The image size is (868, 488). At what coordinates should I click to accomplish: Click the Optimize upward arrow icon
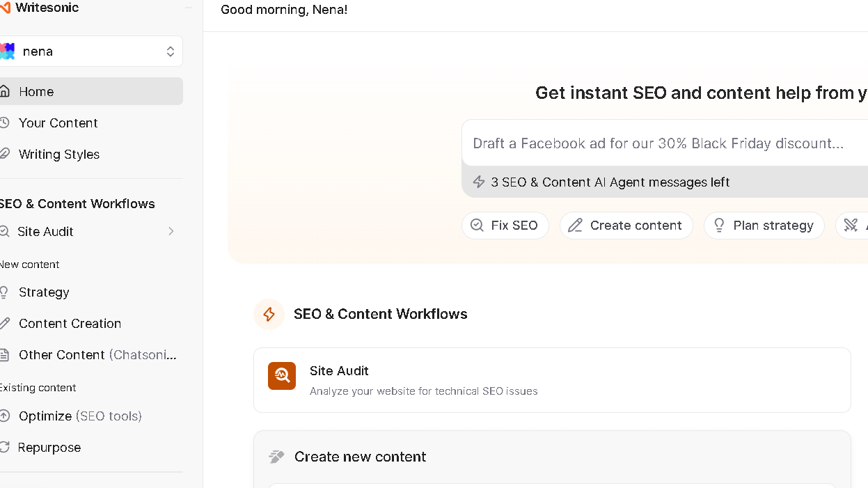coord(4,416)
